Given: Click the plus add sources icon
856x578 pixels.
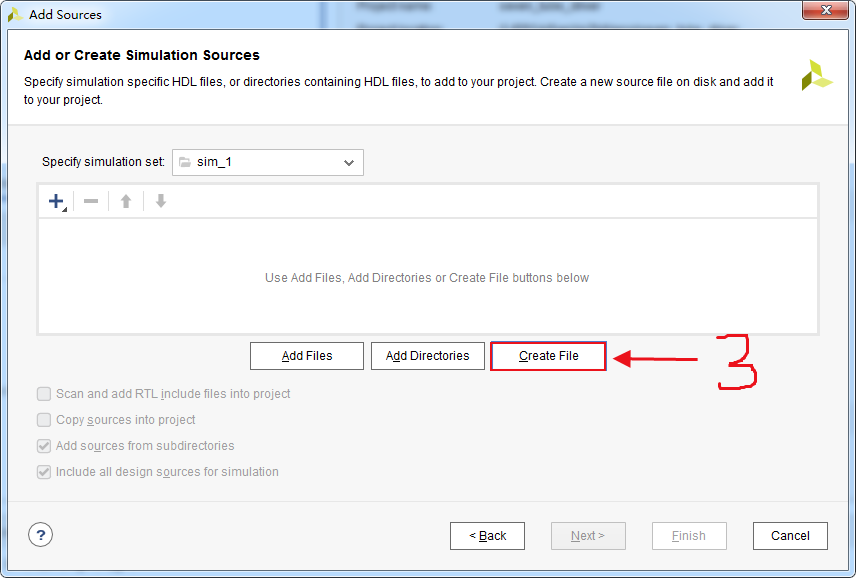Looking at the screenshot, I should pos(56,201).
